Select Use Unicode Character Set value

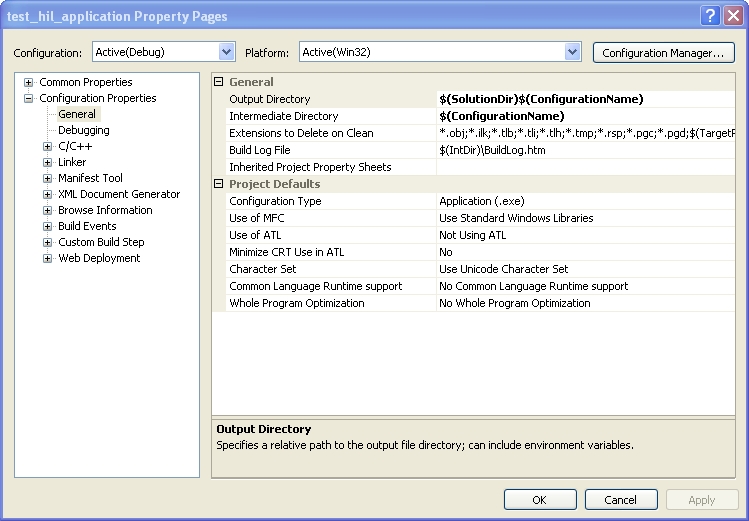click(x=585, y=269)
